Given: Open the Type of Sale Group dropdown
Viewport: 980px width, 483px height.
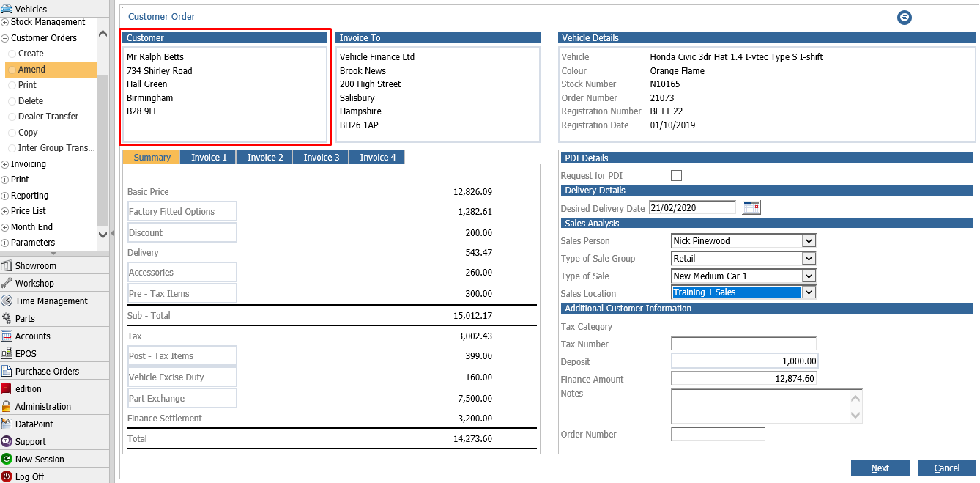Looking at the screenshot, I should [809, 258].
